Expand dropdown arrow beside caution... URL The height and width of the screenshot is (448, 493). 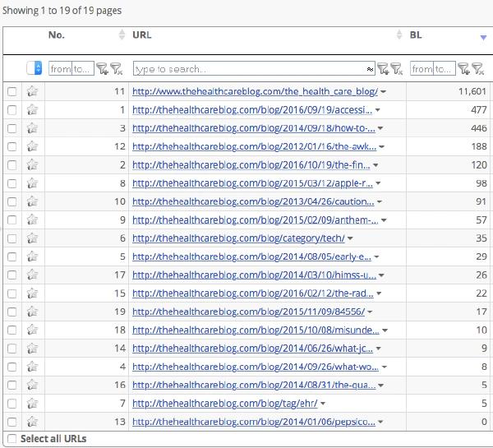380,201
